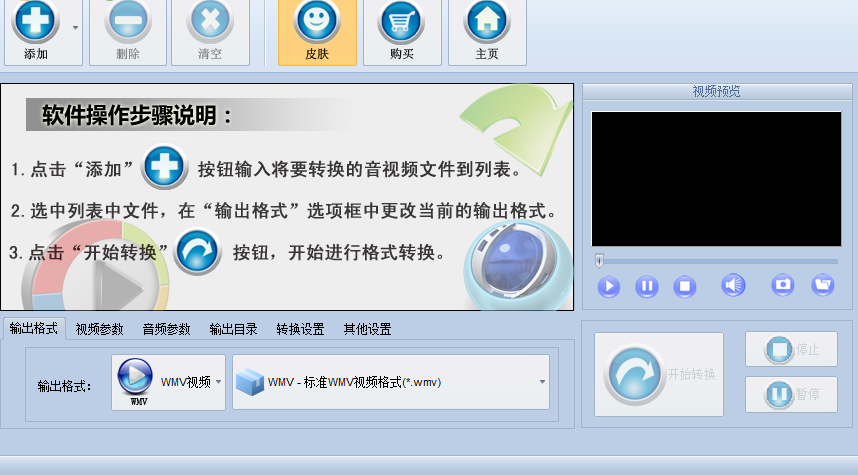Take a snapshot with the camera icon
858x475 pixels.
[x=782, y=285]
